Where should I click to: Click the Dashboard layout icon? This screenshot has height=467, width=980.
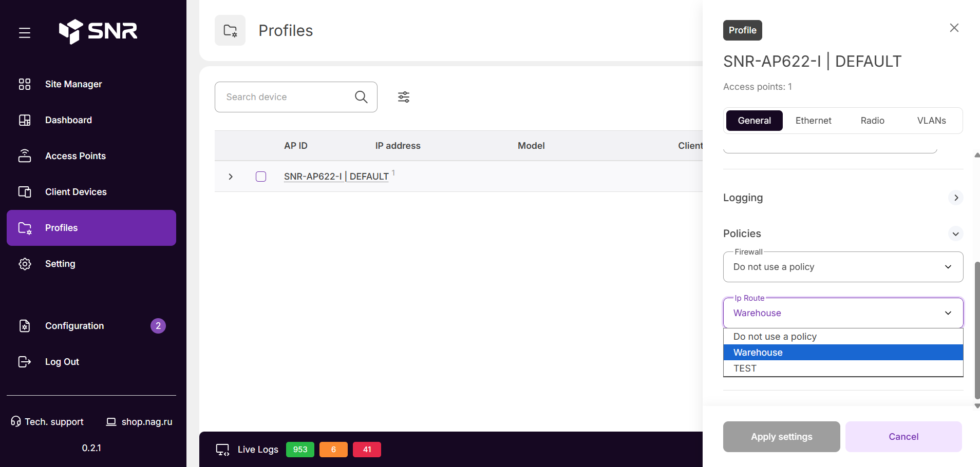click(25, 120)
